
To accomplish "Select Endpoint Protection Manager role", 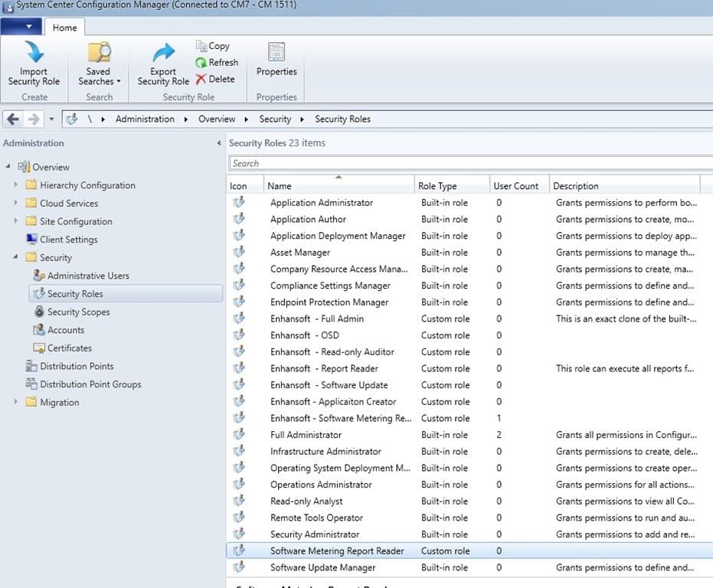I will [469, 302].
